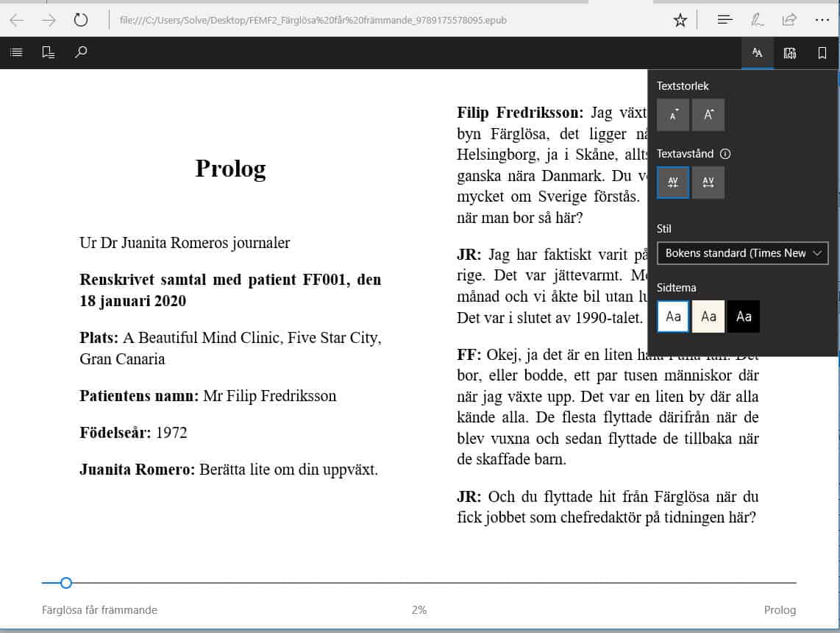Click the reading progress slider handle
The height and width of the screenshot is (633, 840).
pyautogui.click(x=66, y=583)
